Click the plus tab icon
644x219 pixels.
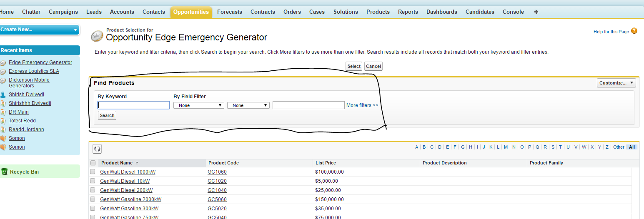click(536, 12)
